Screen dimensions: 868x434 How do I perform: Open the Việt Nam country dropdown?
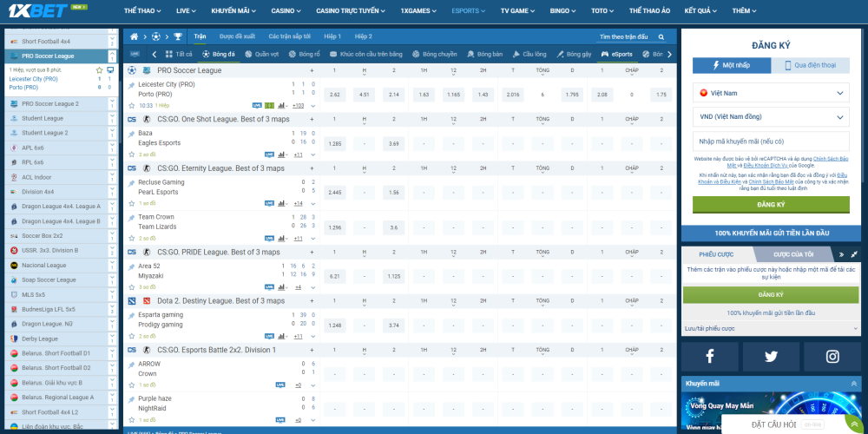(x=771, y=93)
